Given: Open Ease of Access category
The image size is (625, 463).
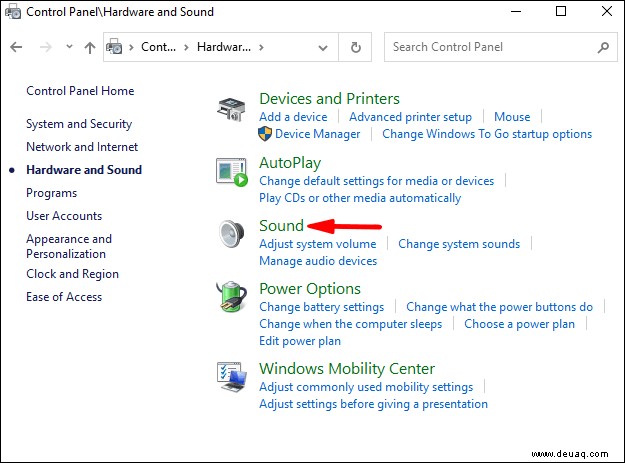Looking at the screenshot, I should click(x=64, y=297).
